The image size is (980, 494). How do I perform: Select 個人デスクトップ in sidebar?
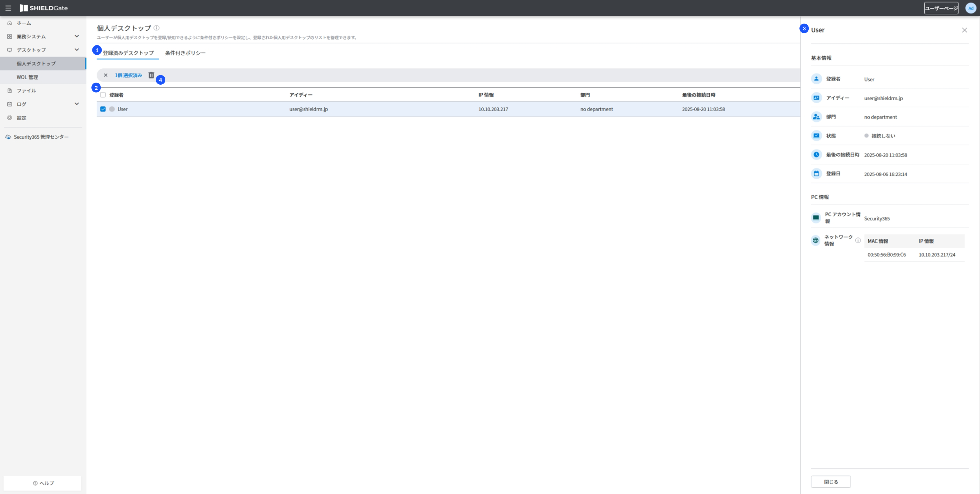pyautogui.click(x=43, y=64)
